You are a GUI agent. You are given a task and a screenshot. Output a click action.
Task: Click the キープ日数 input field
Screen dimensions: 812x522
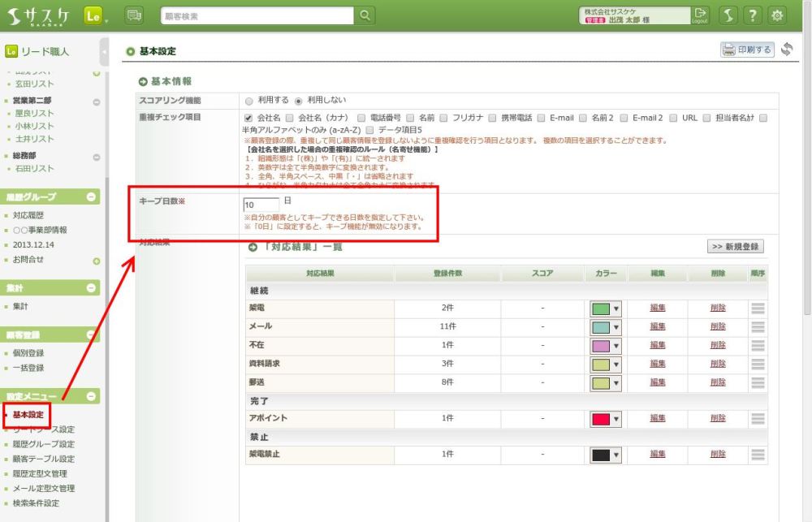click(x=261, y=205)
